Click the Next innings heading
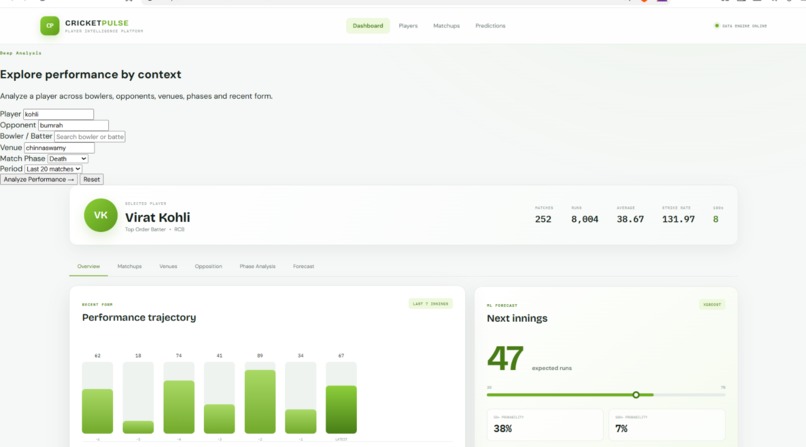 pos(517,319)
